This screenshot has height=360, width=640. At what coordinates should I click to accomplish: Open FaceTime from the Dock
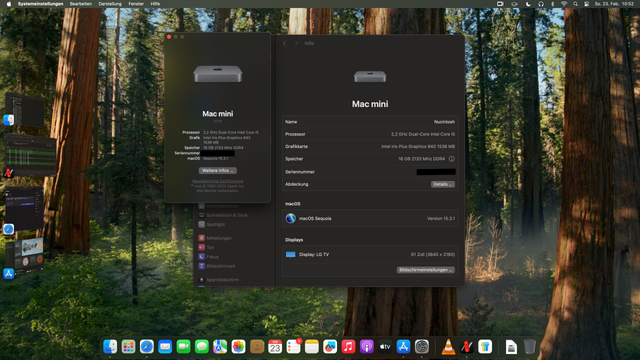pos(183,347)
